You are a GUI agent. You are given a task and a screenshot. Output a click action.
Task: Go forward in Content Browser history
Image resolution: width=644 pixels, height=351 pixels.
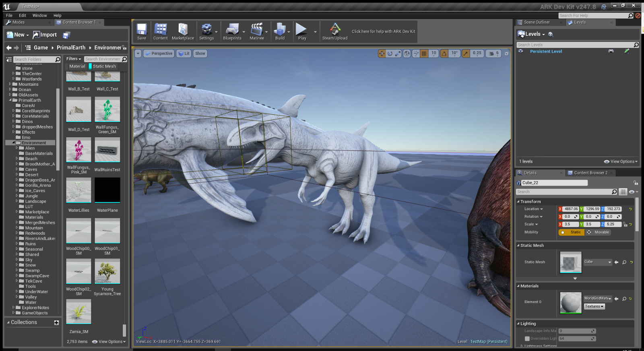coord(17,48)
